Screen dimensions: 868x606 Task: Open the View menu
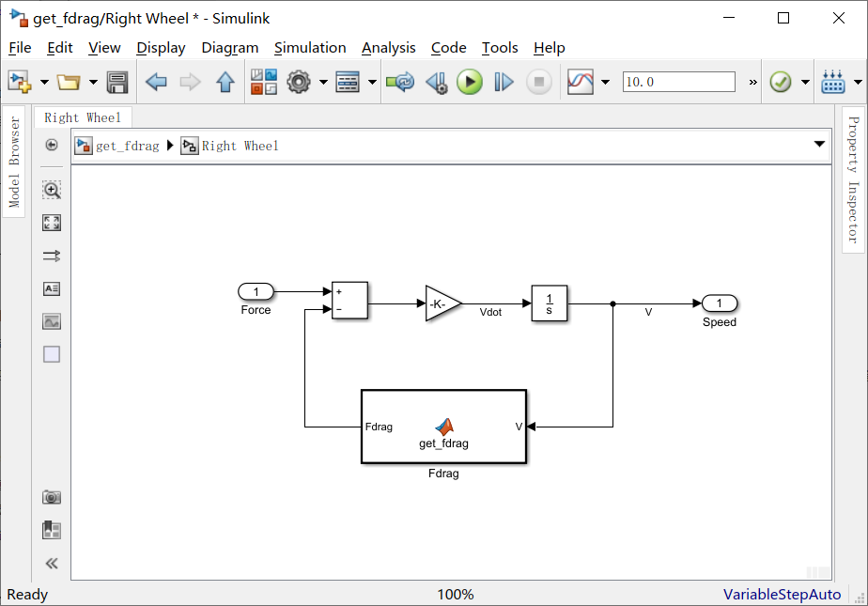click(x=104, y=48)
